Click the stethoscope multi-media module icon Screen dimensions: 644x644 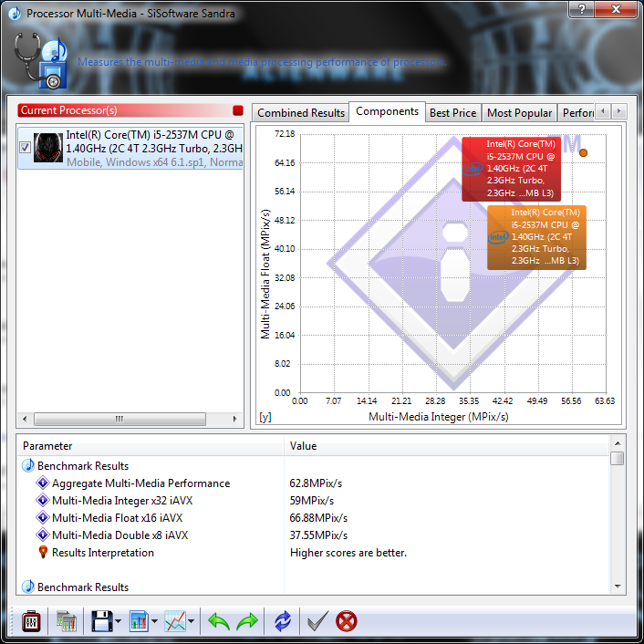[41, 61]
